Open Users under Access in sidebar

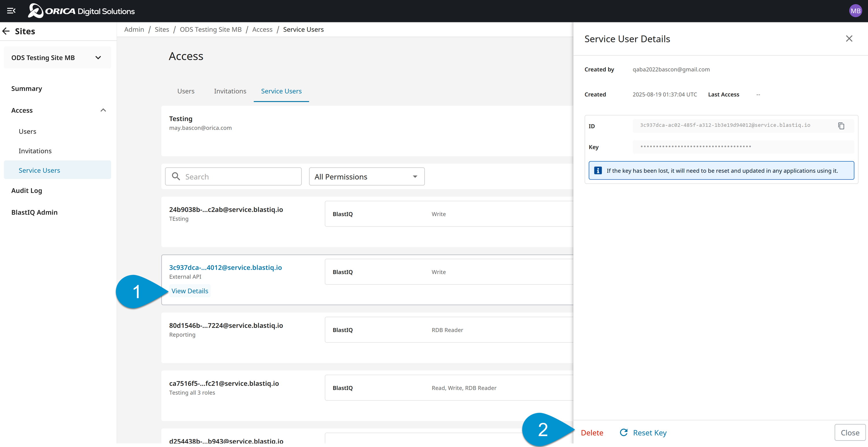coord(27,131)
